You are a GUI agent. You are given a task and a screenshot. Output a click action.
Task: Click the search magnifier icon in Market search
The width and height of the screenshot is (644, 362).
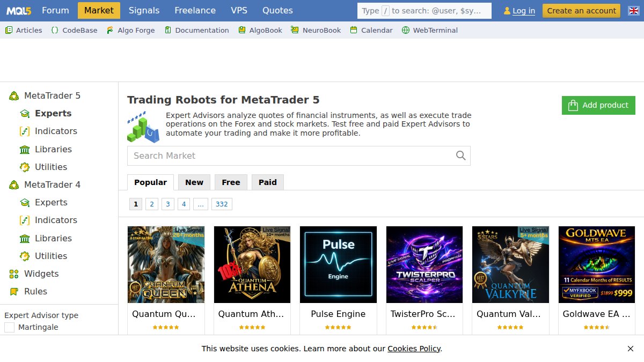[460, 156]
